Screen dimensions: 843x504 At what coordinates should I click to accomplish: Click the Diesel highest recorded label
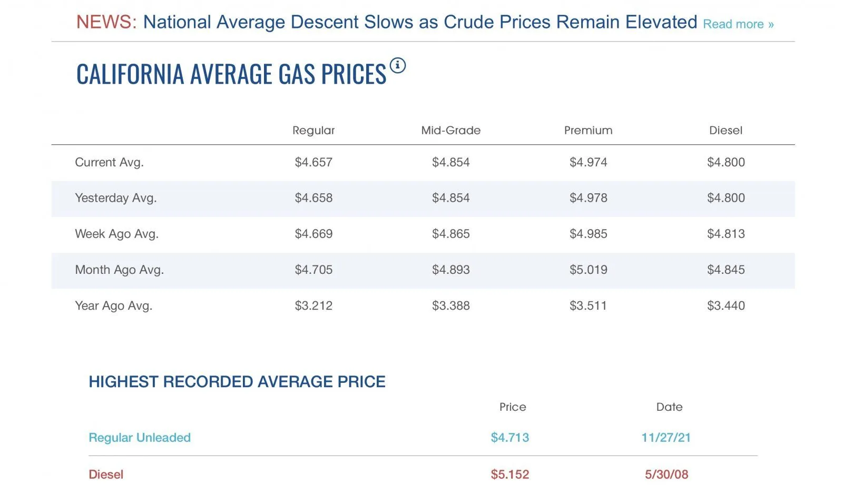pos(106,475)
